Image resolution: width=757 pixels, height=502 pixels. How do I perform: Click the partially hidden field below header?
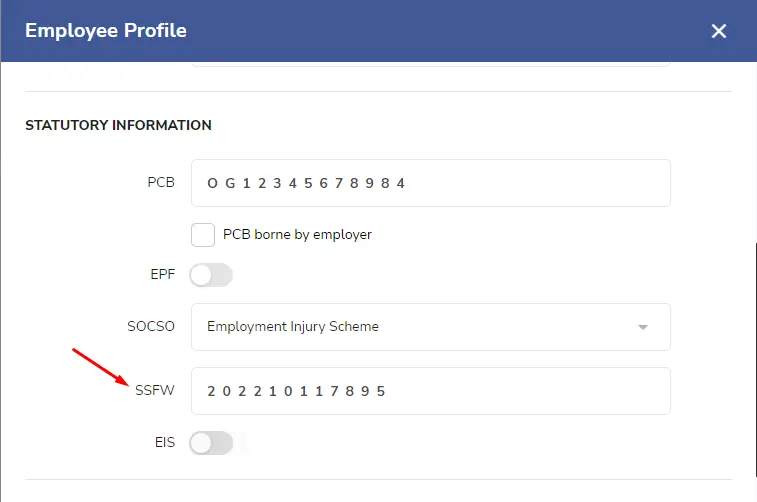[x=431, y=64]
